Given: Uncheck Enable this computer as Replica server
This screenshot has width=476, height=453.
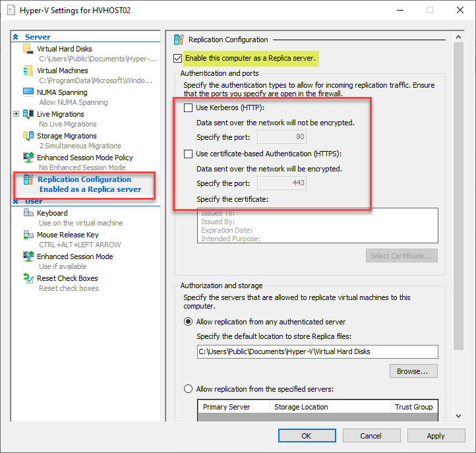Looking at the screenshot, I should (x=177, y=58).
